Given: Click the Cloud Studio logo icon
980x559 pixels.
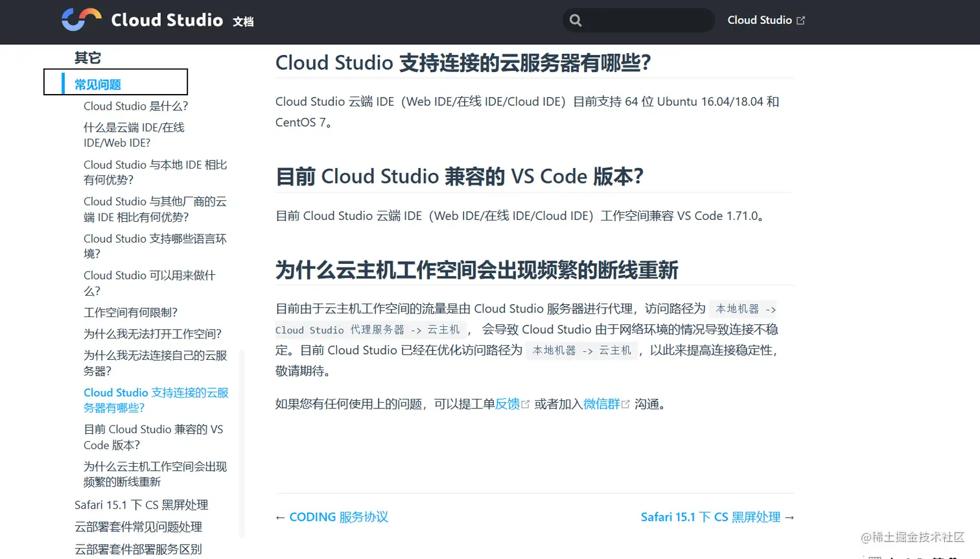Looking at the screenshot, I should 82,19.
